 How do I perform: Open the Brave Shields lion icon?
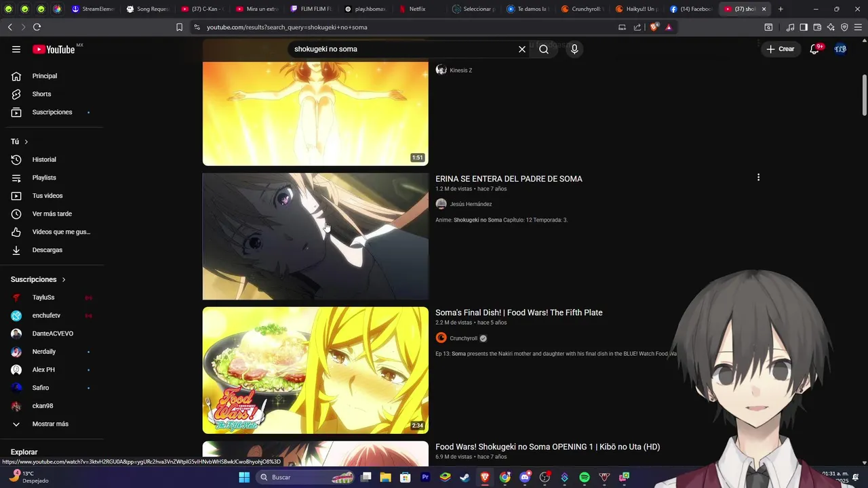(654, 27)
